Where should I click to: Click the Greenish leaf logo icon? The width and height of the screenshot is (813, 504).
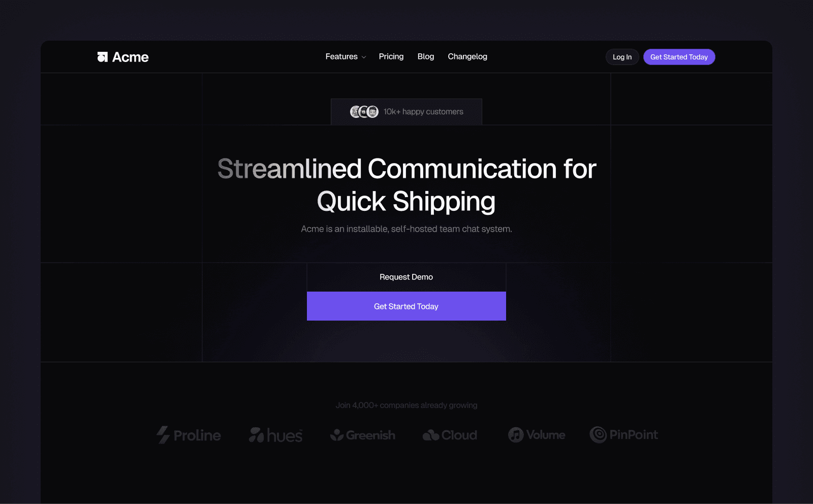pyautogui.click(x=336, y=435)
